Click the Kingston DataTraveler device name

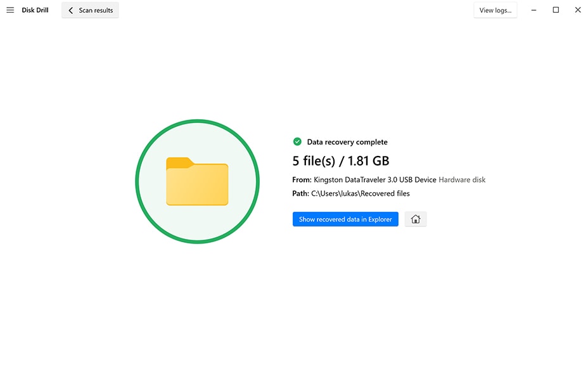[375, 179]
